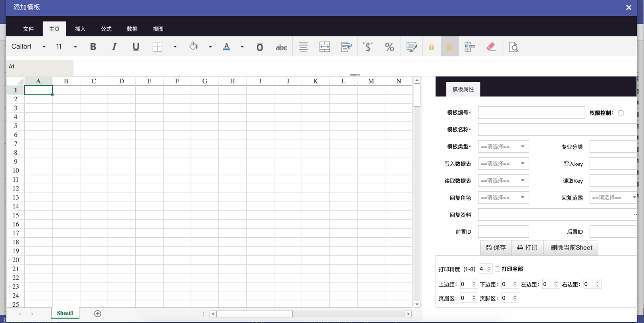Click the 删除当前Sheet button
Viewport: 644px width, 323px height.
(571, 248)
